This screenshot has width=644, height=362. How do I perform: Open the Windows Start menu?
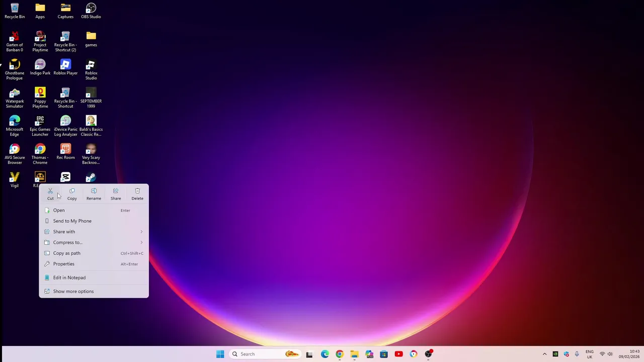220,354
